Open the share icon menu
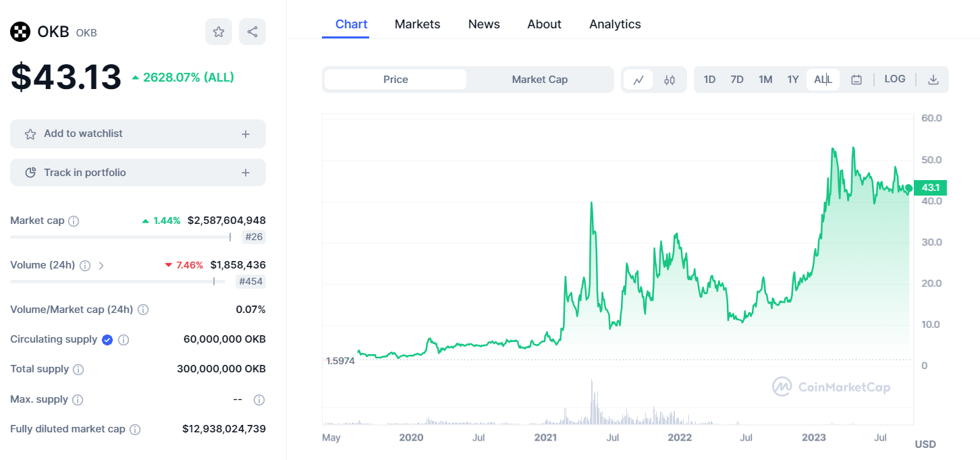Screen dimensions: 980x460 point(252,32)
